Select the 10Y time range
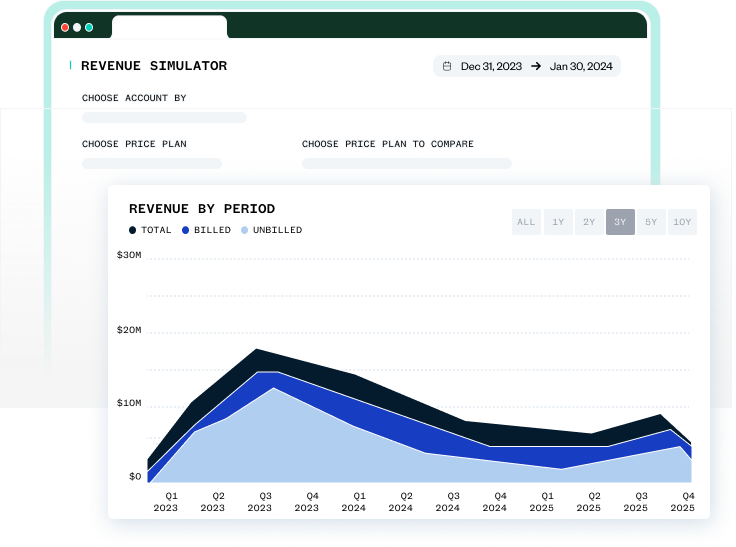This screenshot has width=736, height=547. tap(682, 222)
